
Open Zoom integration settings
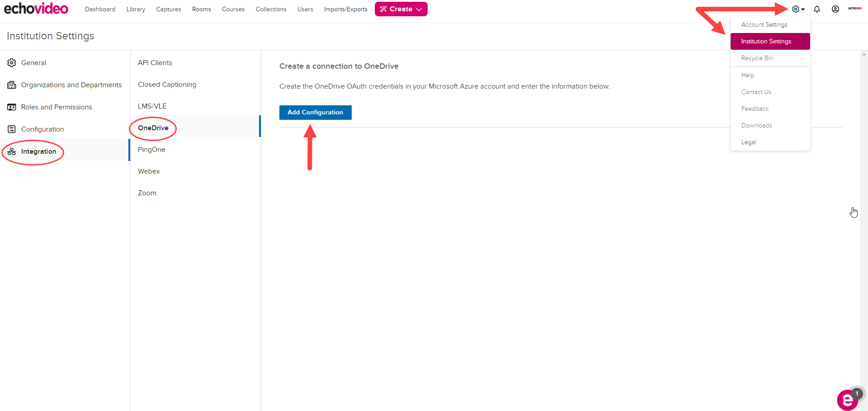[196, 193]
